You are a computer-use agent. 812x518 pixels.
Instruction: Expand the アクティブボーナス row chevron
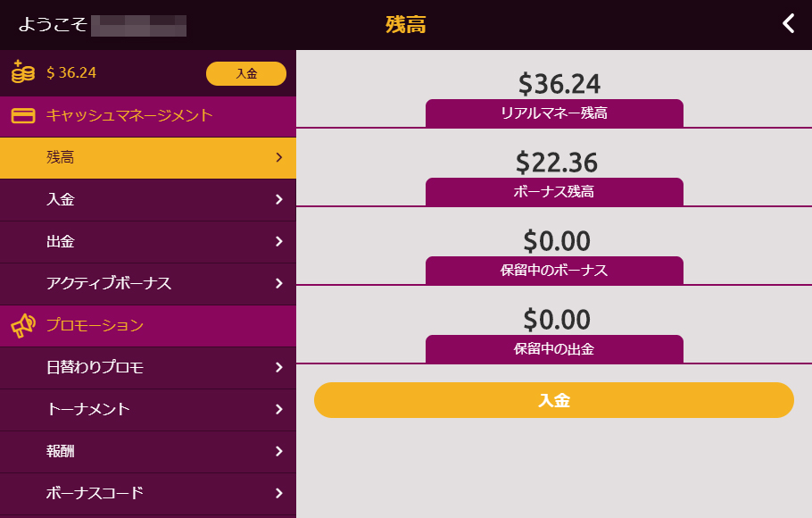[279, 284]
